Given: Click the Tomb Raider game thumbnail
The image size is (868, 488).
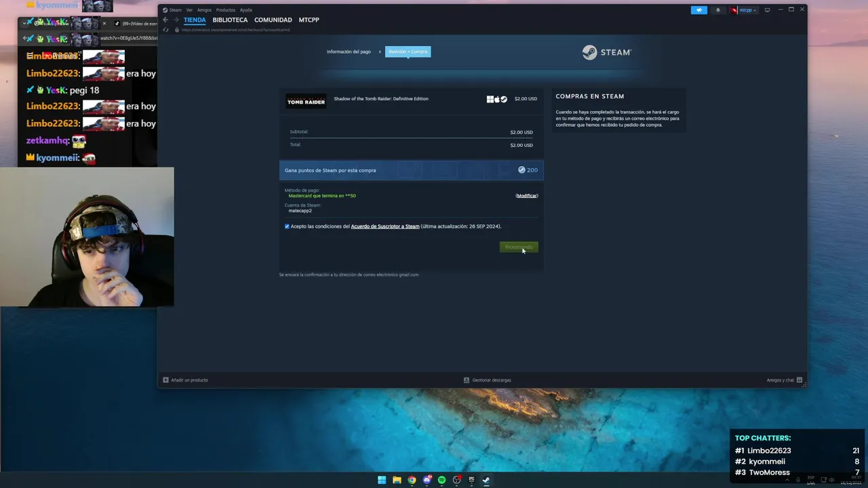Looking at the screenshot, I should click(306, 101).
